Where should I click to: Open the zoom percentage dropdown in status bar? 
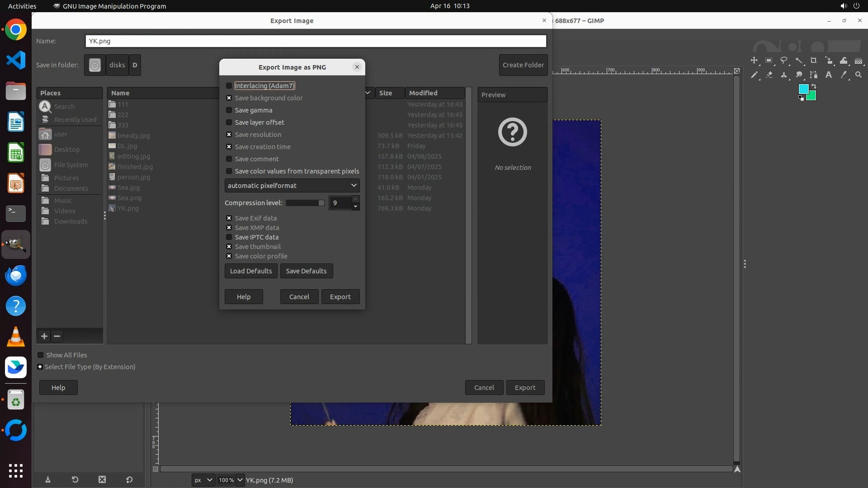point(240,480)
